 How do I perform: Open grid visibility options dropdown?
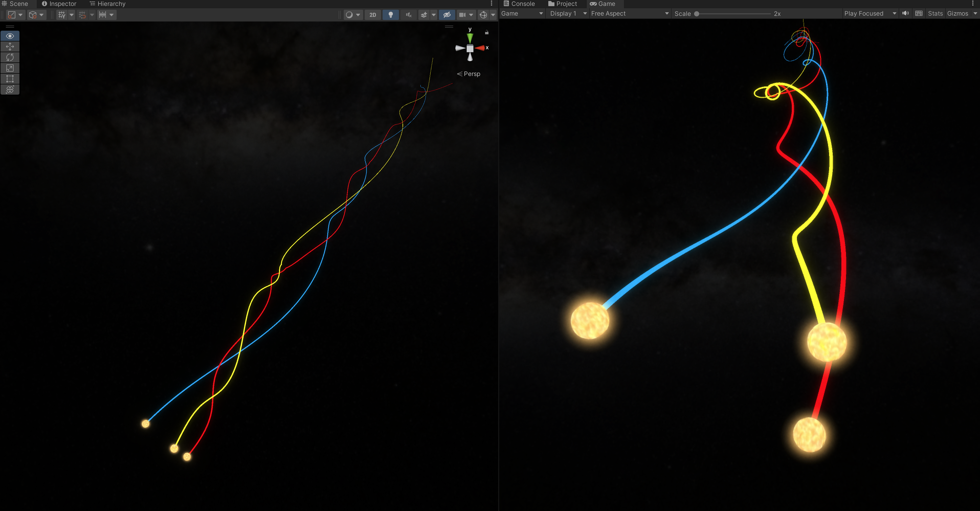tap(71, 15)
